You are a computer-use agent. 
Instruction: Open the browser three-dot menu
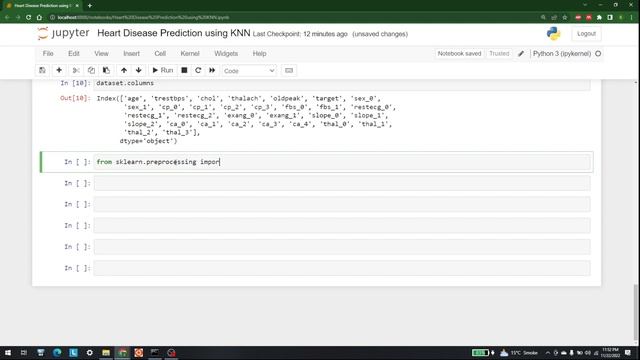631,18
